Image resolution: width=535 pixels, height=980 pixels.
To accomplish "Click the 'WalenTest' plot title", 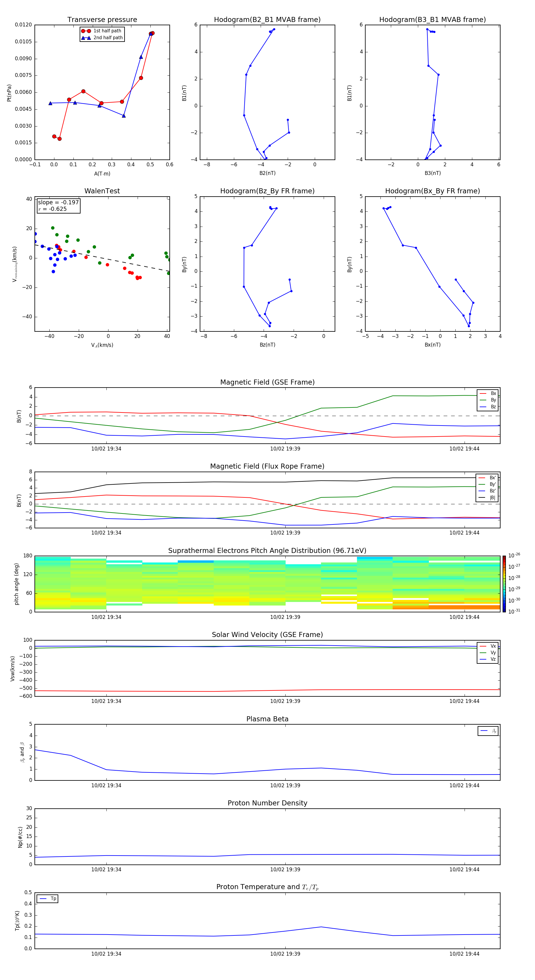I will (x=102, y=191).
